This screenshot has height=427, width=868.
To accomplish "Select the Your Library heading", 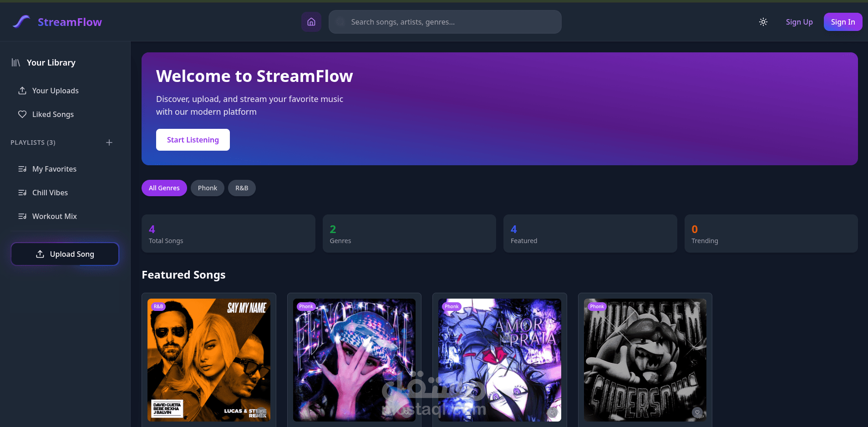I will 51,63.
